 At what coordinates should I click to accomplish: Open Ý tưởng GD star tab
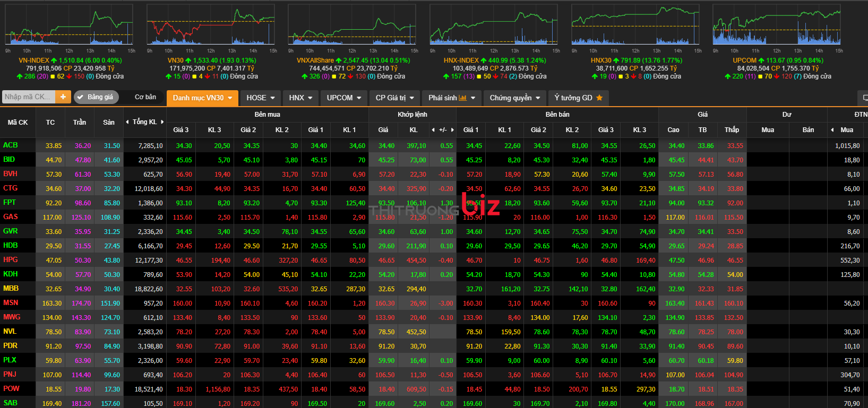(578, 98)
